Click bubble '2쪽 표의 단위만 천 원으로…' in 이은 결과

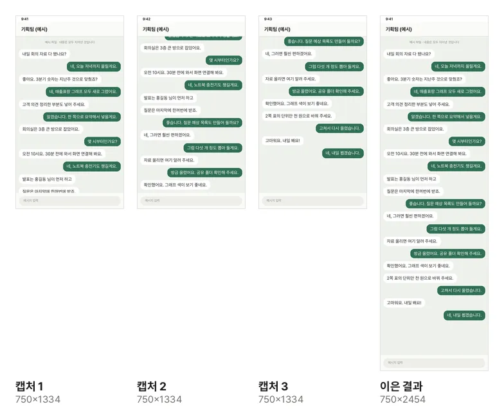coord(420,278)
